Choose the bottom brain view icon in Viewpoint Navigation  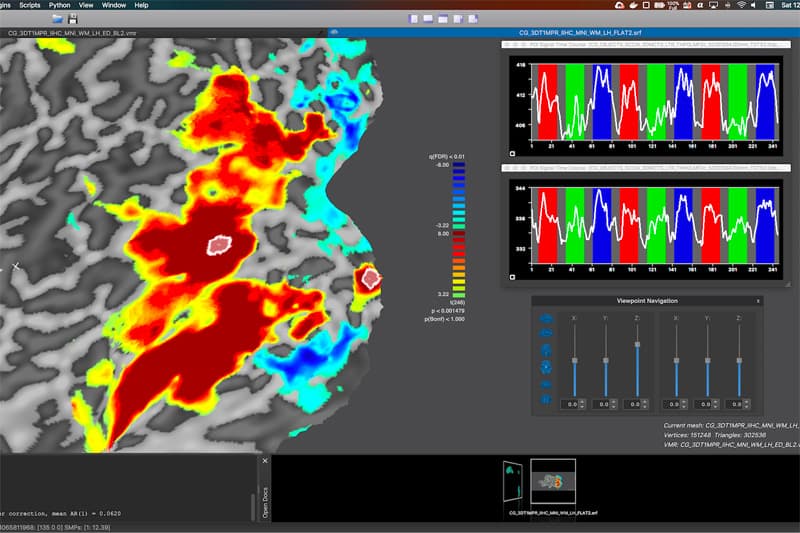546,399
